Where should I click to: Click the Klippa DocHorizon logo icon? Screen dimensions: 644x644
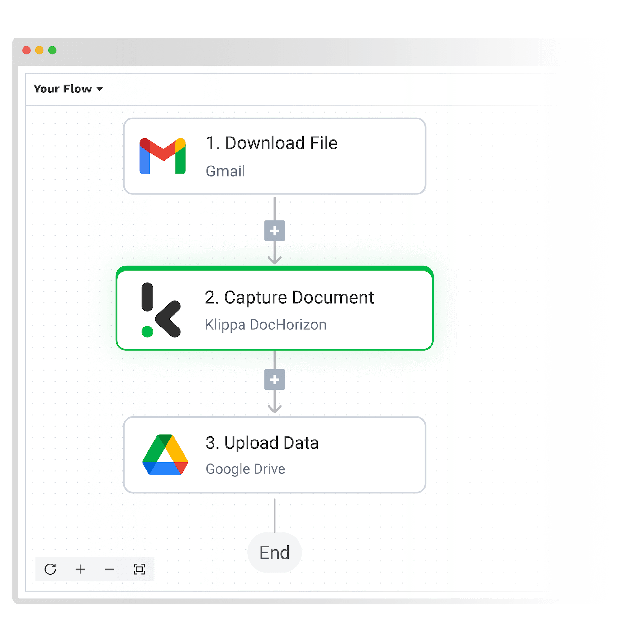click(161, 310)
